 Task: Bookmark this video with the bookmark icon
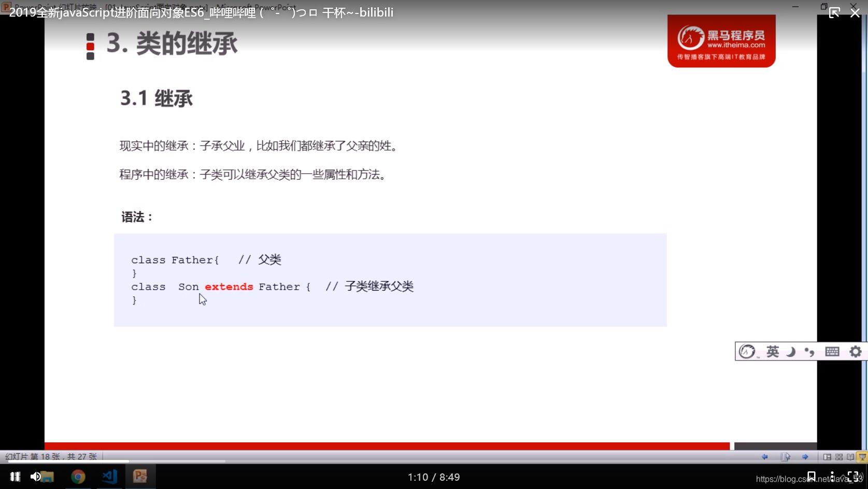811,477
